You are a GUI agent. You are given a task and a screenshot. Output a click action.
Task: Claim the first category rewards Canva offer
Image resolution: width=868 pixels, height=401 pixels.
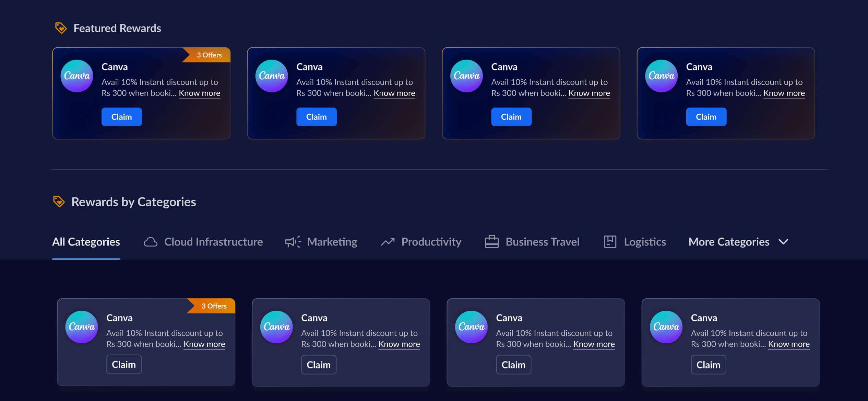(x=124, y=364)
